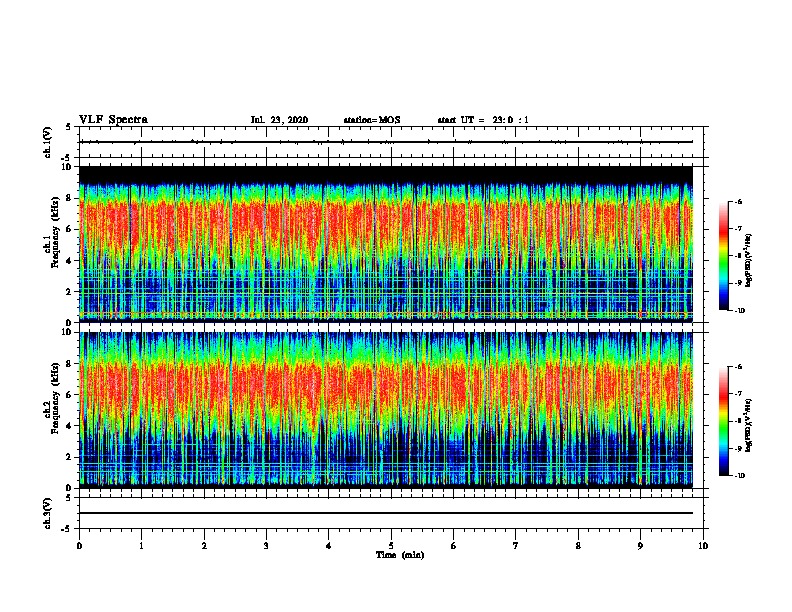This screenshot has width=792, height=612.
Task: Click the "8" kHz tick on ch.1 frequency axis
Action: (x=68, y=198)
